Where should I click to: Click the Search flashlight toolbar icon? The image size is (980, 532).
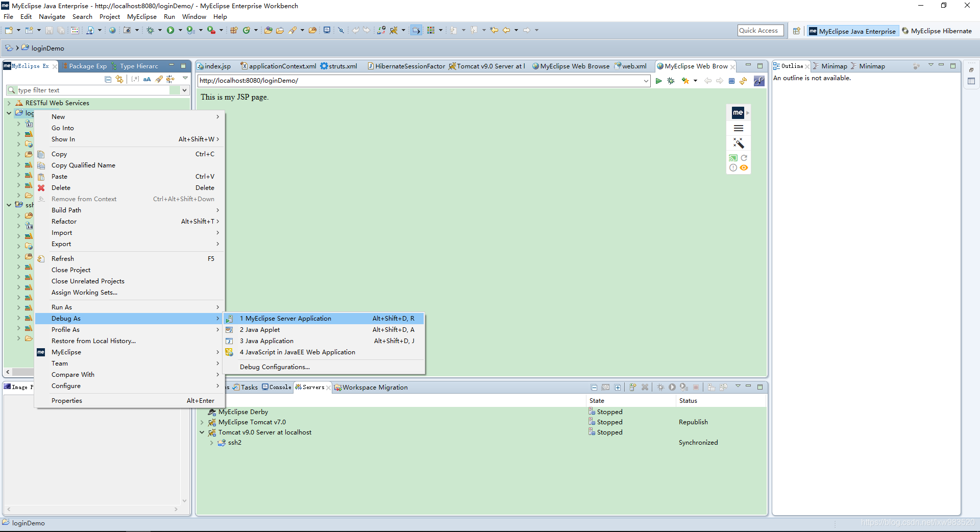point(292,30)
